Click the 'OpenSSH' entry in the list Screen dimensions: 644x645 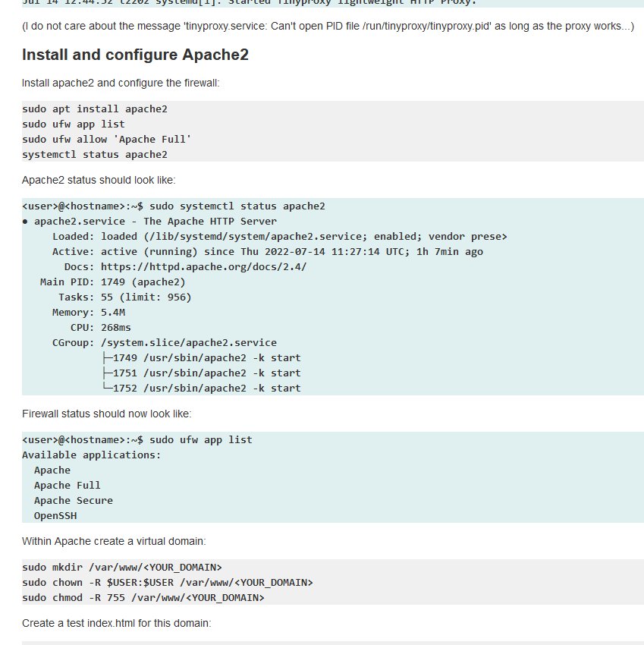click(55, 516)
